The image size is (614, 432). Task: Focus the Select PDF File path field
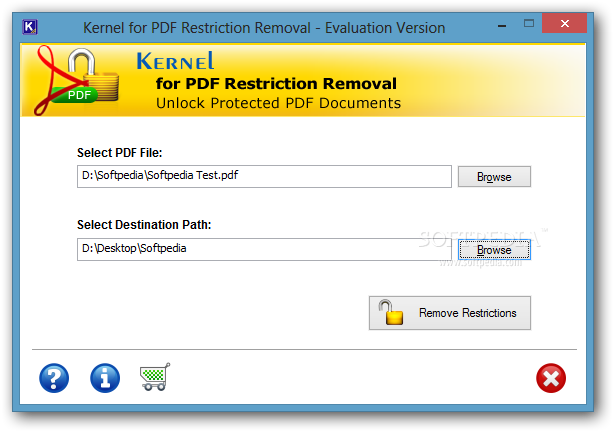[264, 176]
